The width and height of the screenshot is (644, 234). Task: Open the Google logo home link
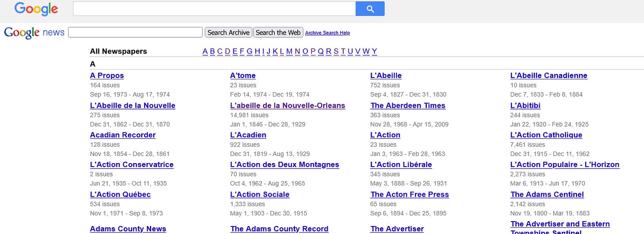click(36, 9)
